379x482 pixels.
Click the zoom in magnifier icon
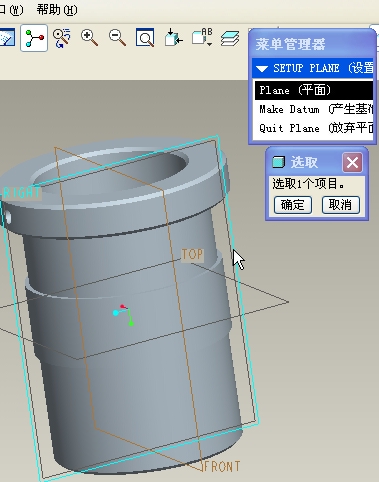(x=89, y=38)
